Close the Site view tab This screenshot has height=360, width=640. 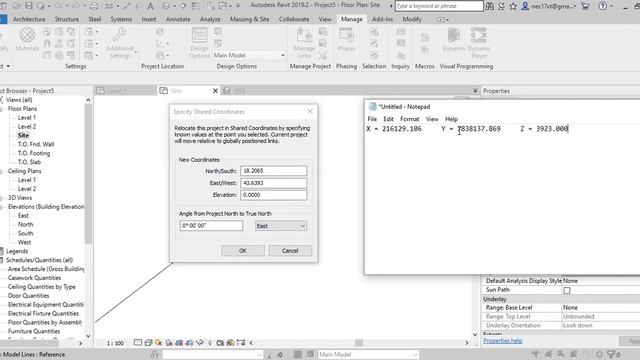tap(215, 91)
